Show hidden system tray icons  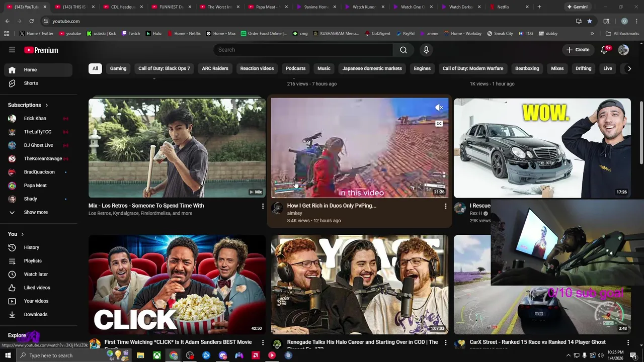point(569,355)
